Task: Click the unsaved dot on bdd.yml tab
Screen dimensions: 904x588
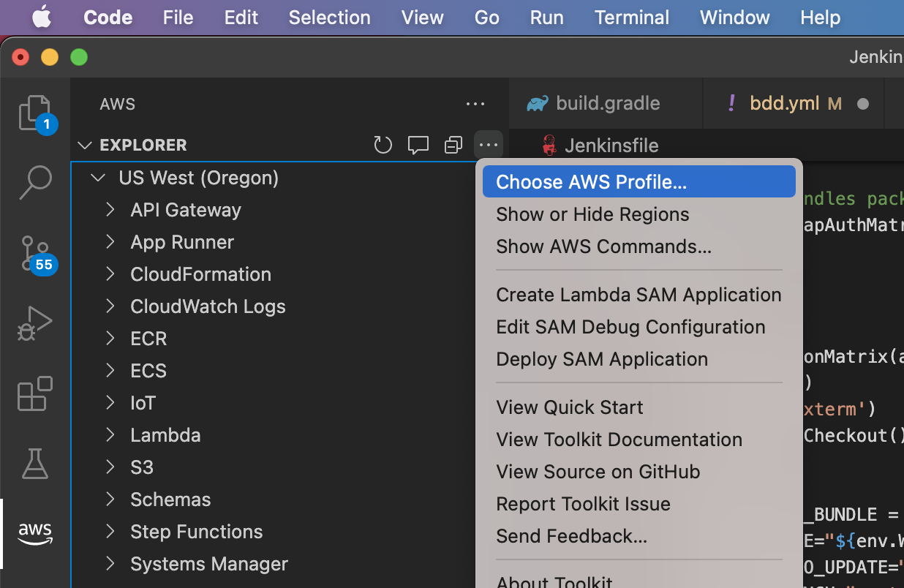Action: [x=863, y=104]
